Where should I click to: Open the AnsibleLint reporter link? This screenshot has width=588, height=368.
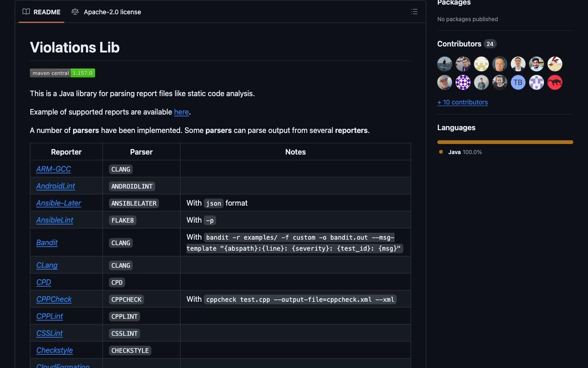[55, 220]
